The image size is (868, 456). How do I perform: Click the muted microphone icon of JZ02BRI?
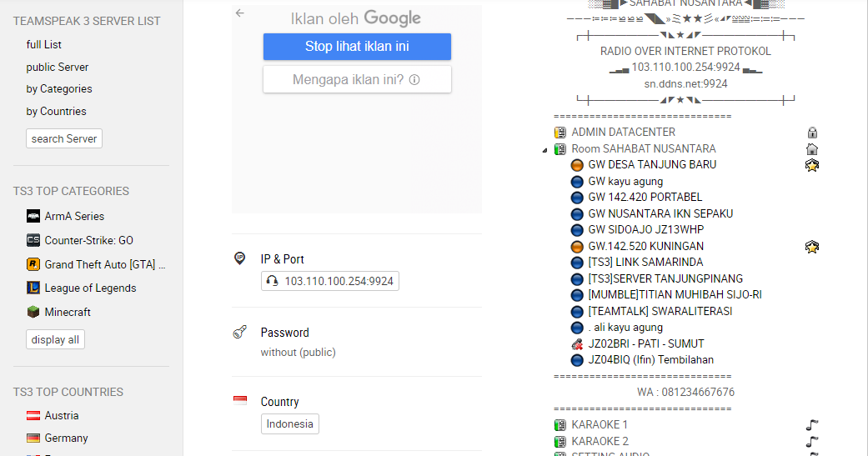577,344
